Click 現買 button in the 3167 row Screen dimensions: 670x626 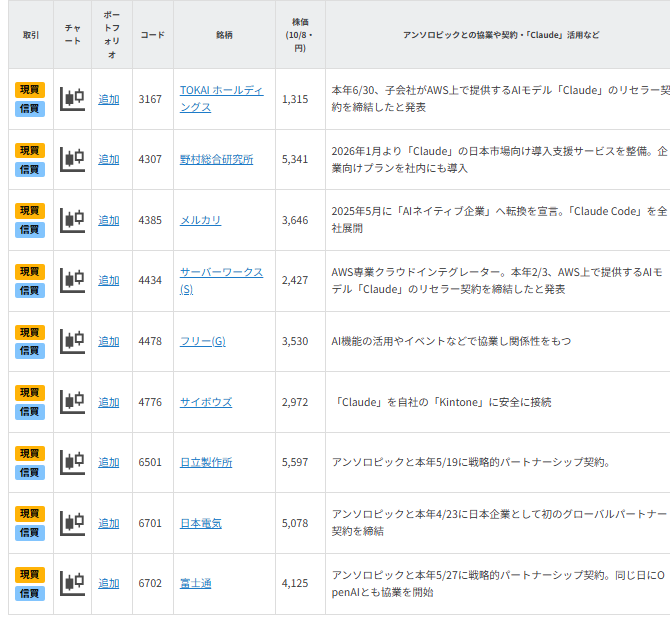(x=30, y=90)
